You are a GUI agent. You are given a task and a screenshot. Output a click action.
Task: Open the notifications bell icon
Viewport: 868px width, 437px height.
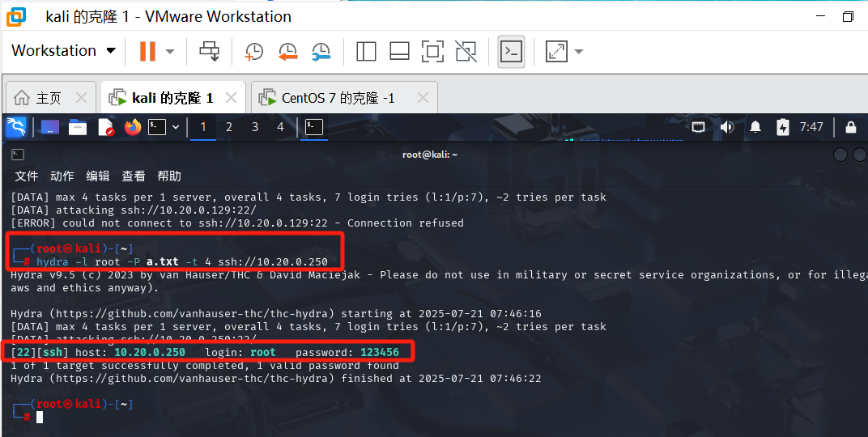755,127
